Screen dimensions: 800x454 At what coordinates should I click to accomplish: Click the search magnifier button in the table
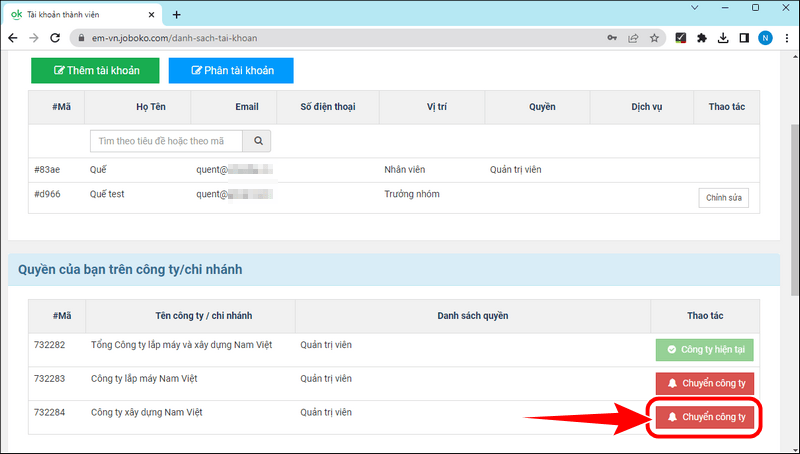coord(258,141)
